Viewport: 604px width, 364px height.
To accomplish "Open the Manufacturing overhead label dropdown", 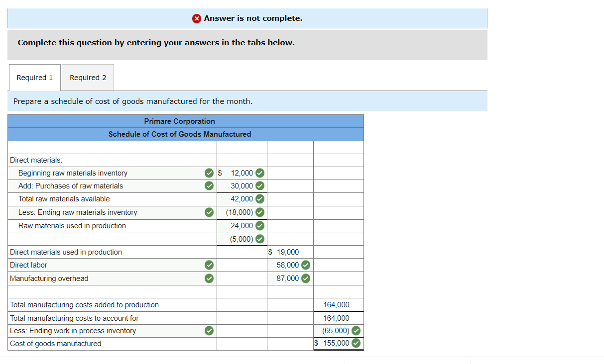I will click(112, 278).
